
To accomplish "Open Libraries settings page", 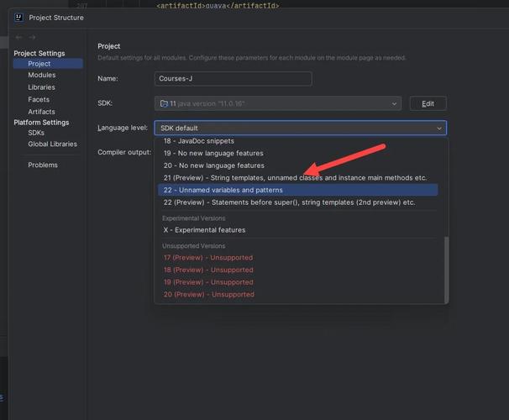I will [41, 87].
